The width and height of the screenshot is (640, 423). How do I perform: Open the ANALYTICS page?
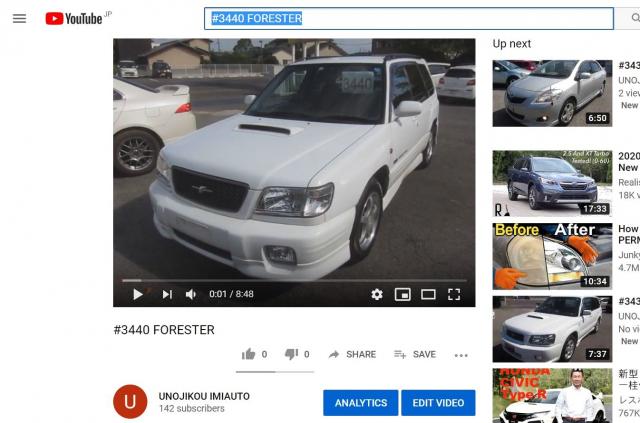coord(360,403)
